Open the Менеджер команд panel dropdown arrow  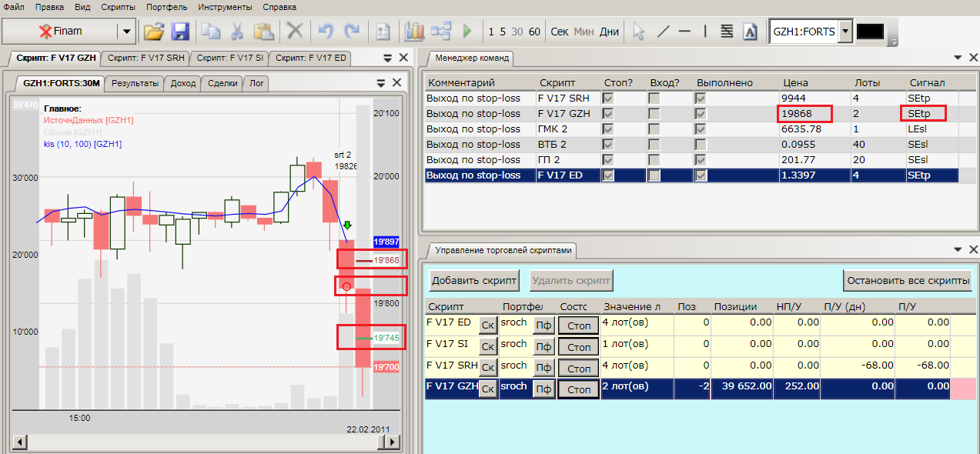(957, 58)
